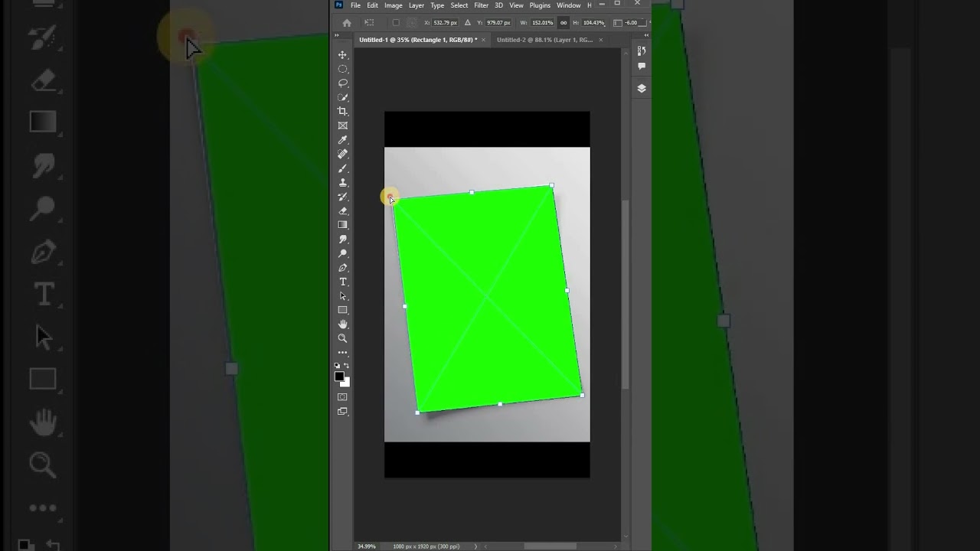Click the default foreground/background colors icon

tap(338, 366)
